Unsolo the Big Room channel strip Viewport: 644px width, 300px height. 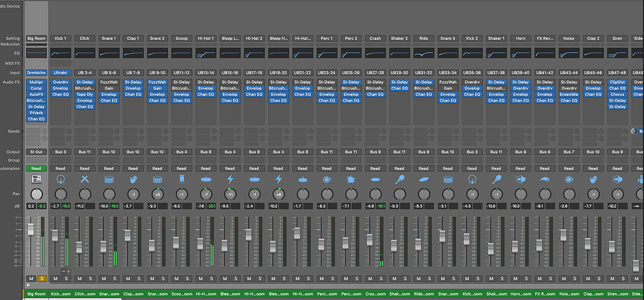click(42, 278)
